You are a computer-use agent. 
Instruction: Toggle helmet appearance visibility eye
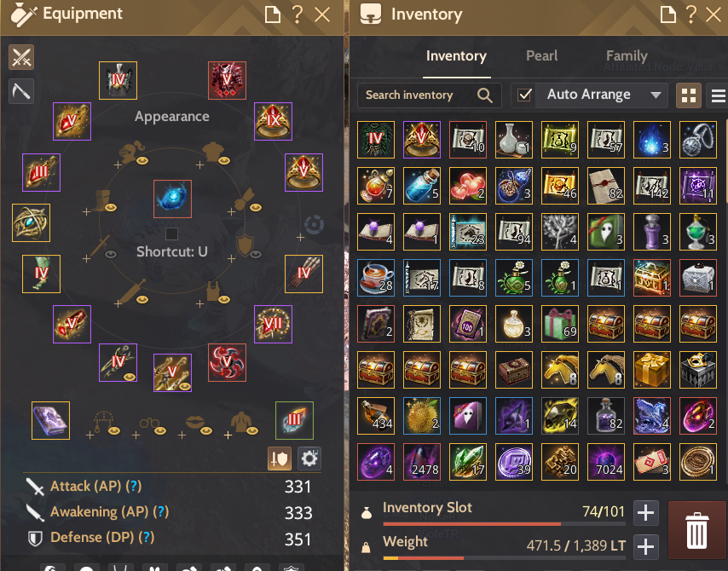(142, 160)
